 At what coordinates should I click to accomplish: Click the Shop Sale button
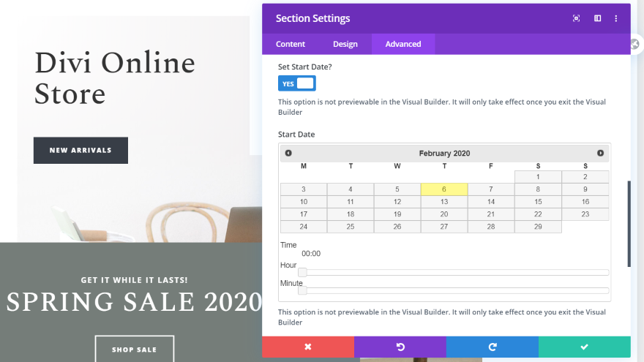point(134,350)
